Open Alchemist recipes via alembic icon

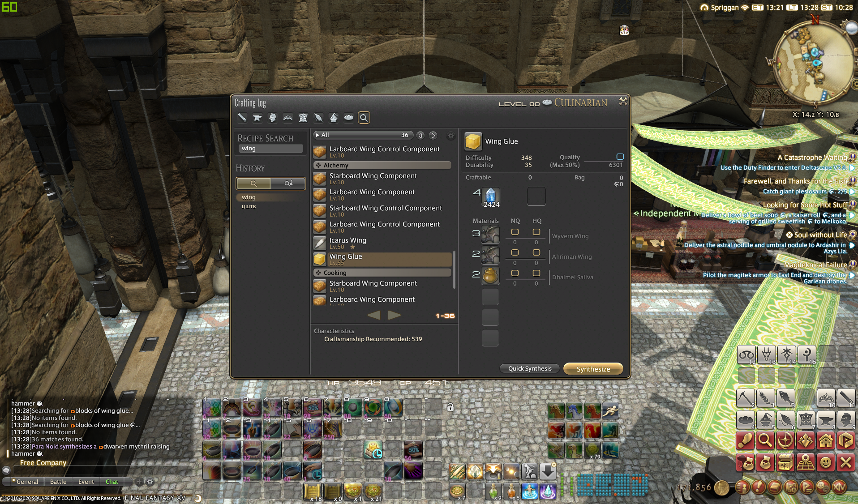pyautogui.click(x=334, y=118)
